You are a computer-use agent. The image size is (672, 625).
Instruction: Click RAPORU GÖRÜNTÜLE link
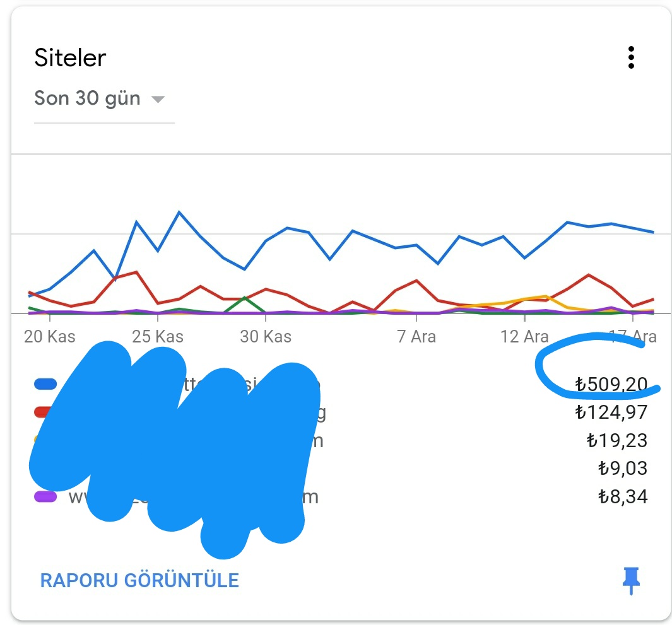(139, 580)
